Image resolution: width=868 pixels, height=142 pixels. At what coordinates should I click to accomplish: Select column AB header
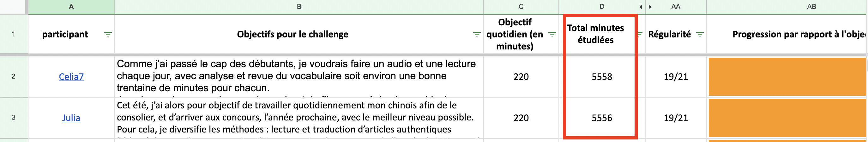[x=811, y=7]
